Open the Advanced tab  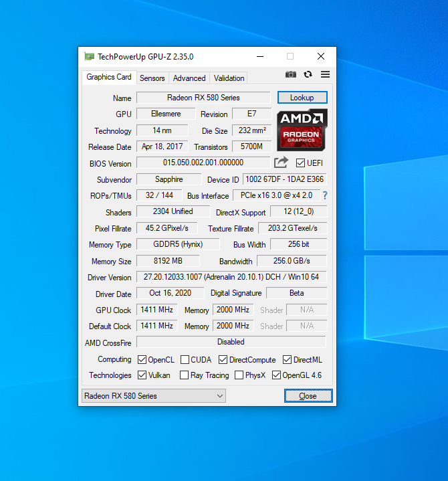189,78
